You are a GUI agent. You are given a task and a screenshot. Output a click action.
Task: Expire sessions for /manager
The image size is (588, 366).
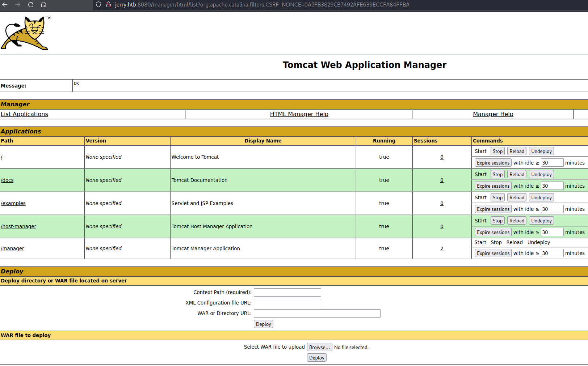coord(493,253)
